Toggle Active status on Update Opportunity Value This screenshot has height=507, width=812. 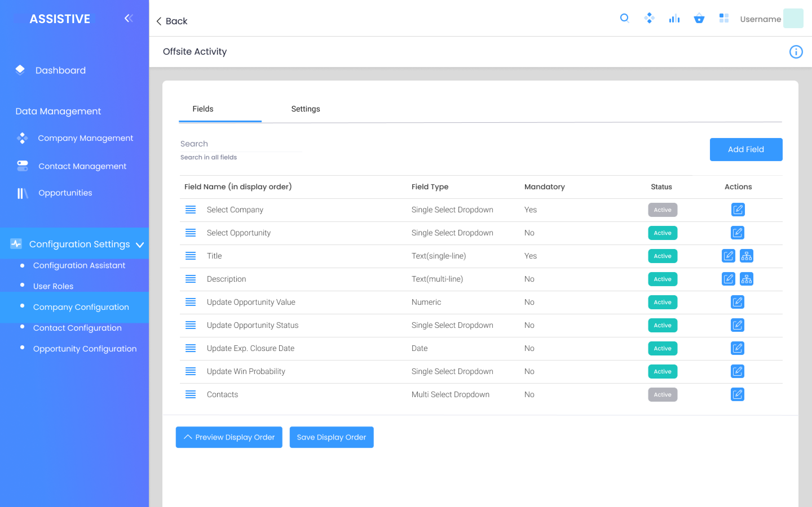tap(662, 302)
